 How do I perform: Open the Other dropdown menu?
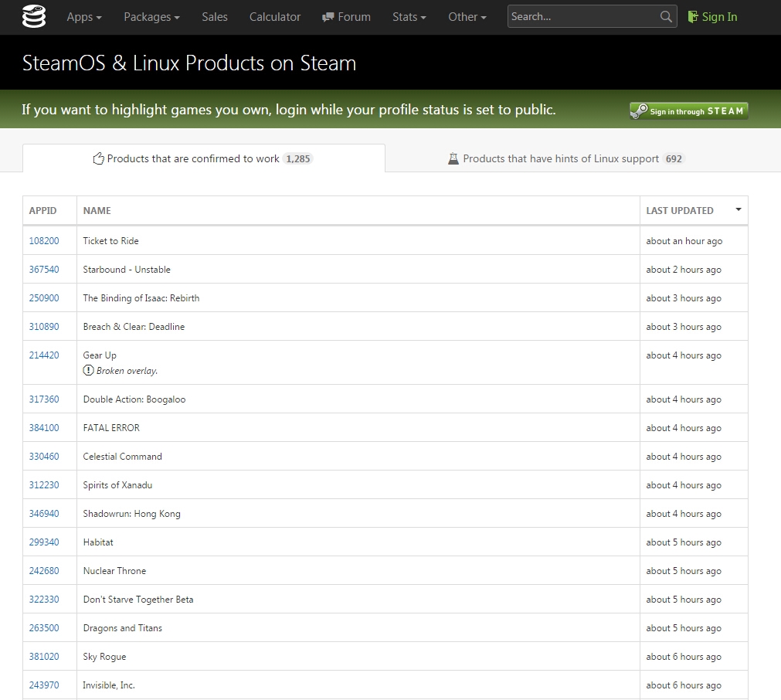tap(467, 17)
